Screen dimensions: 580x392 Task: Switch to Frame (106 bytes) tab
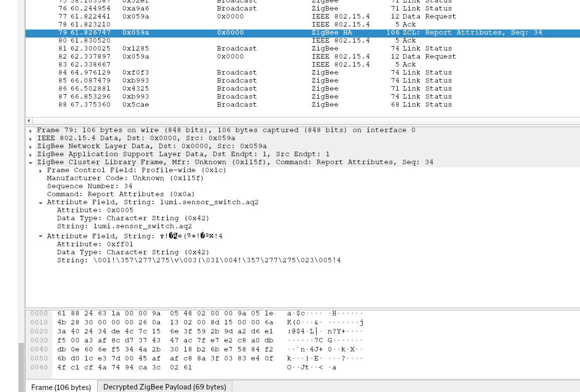point(61,387)
